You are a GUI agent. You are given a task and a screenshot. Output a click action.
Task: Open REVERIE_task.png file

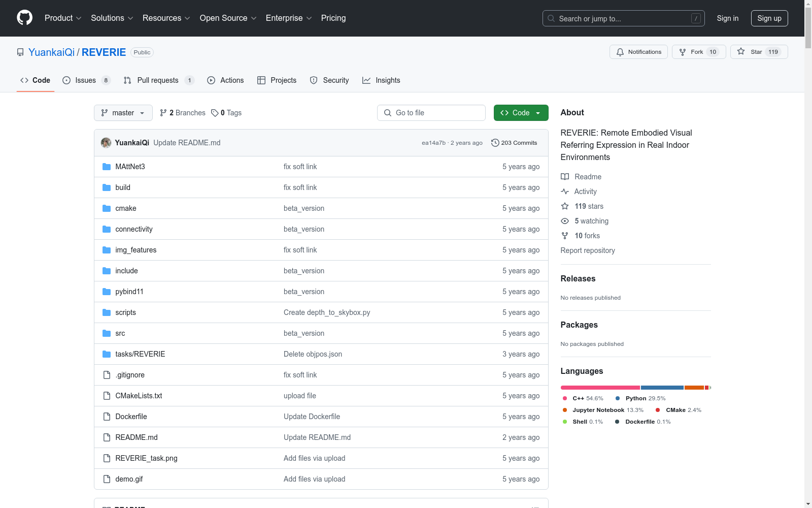[x=146, y=458]
